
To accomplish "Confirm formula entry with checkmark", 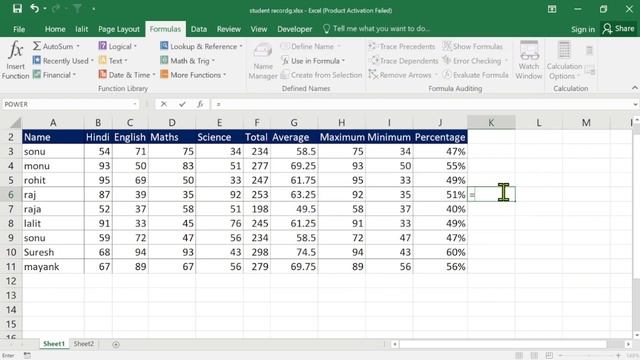I will [182, 104].
